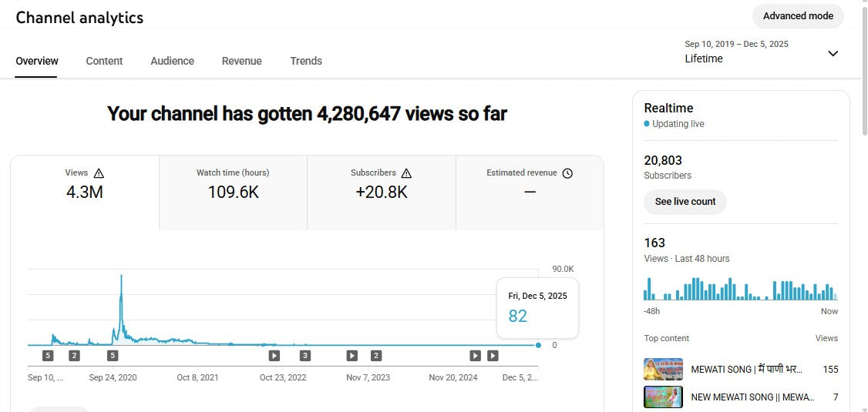Expand the date range chevron arrow

point(833,53)
